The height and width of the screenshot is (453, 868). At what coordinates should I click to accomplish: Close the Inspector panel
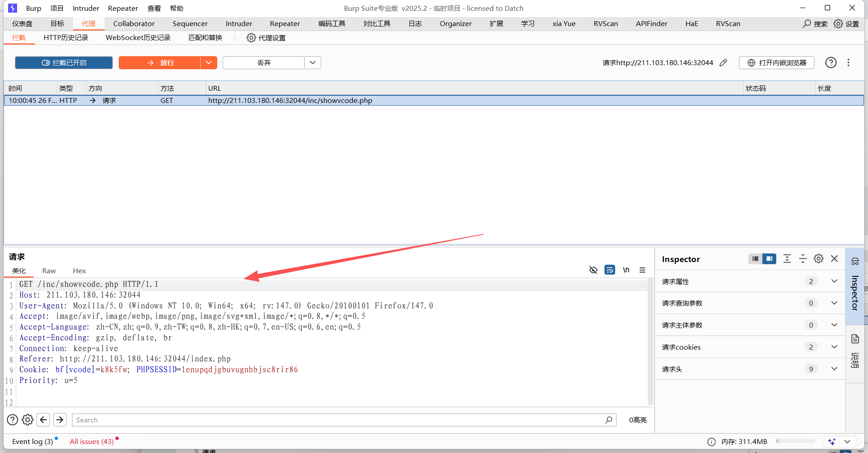point(834,259)
